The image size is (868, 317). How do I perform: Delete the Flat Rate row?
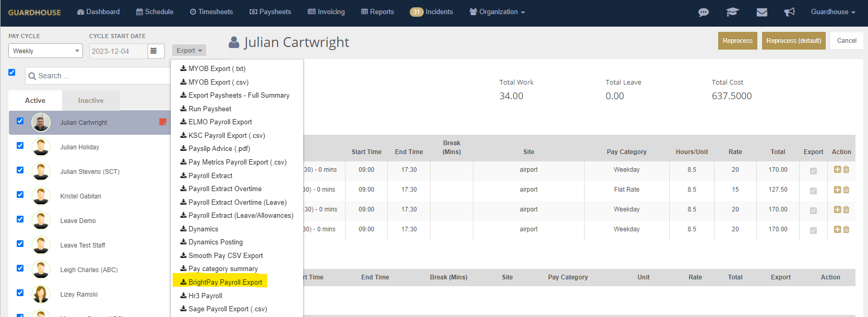(846, 190)
